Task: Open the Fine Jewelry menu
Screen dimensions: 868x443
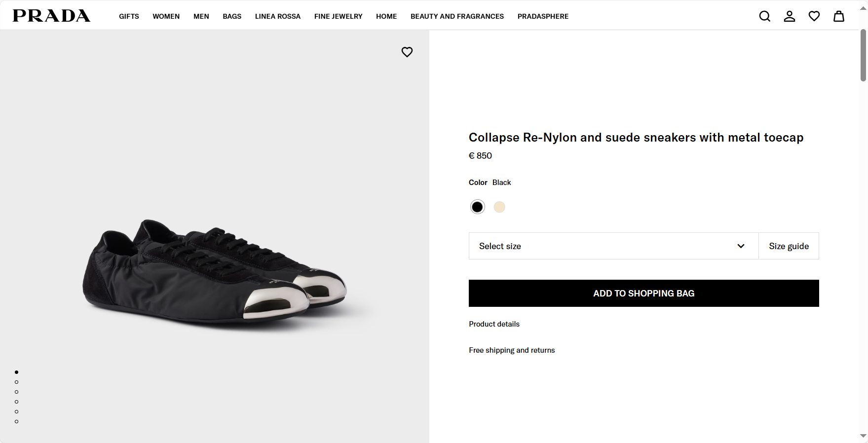Action: pos(338,16)
